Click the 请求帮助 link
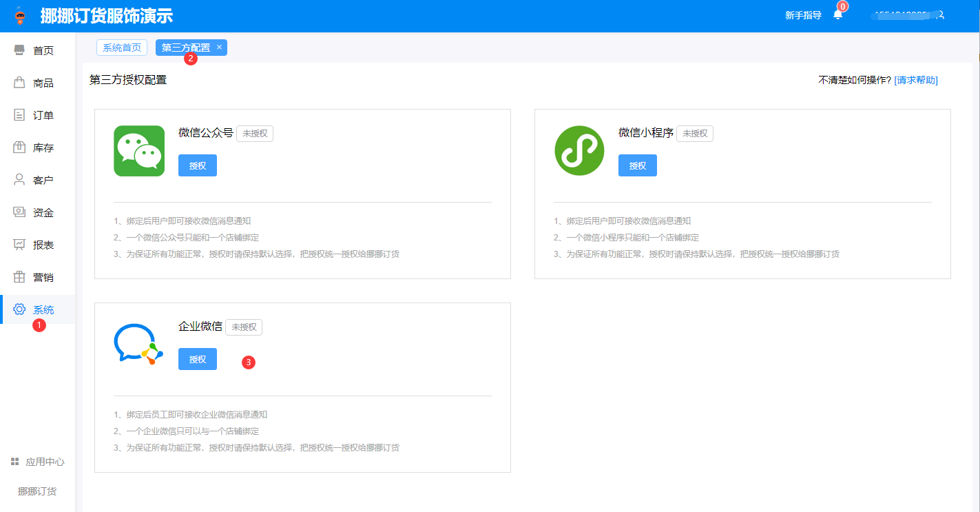The width and height of the screenshot is (980, 512). point(916,80)
